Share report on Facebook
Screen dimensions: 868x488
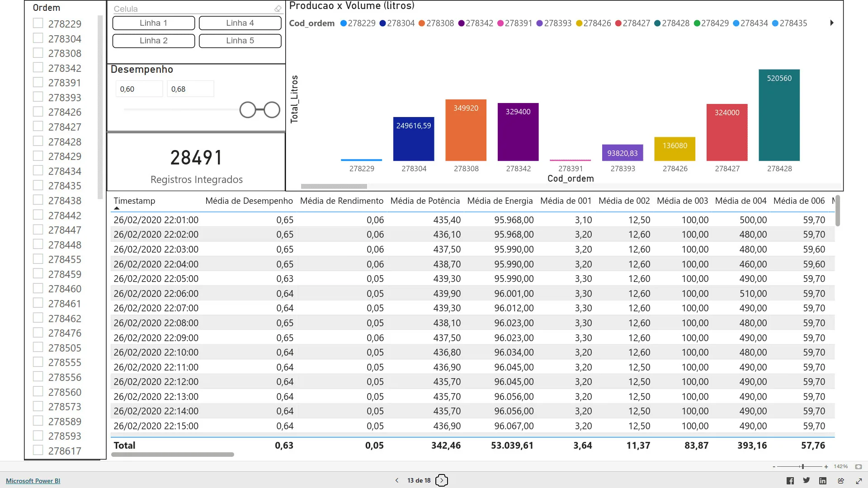(x=790, y=481)
